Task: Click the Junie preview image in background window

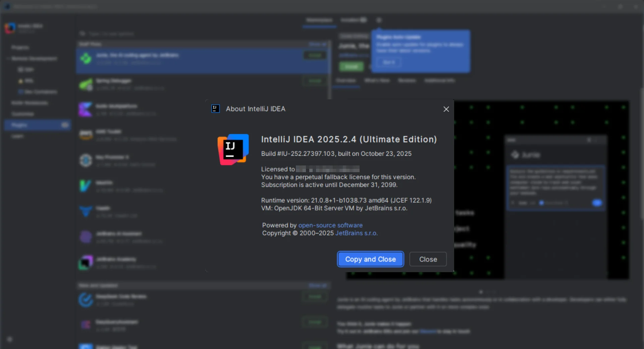Action: pyautogui.click(x=488, y=190)
